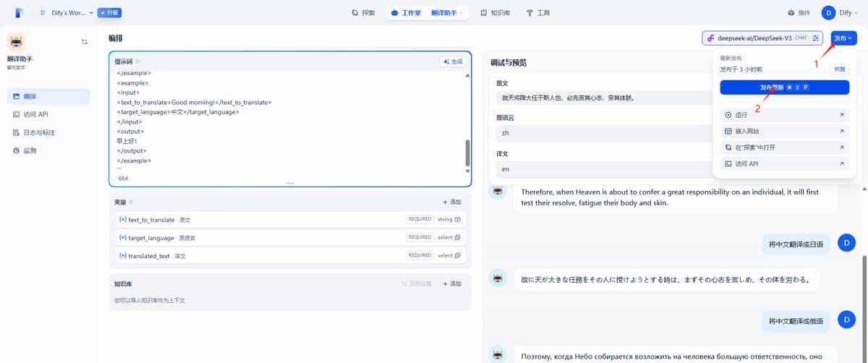Open the Dify user account menu

(x=840, y=12)
